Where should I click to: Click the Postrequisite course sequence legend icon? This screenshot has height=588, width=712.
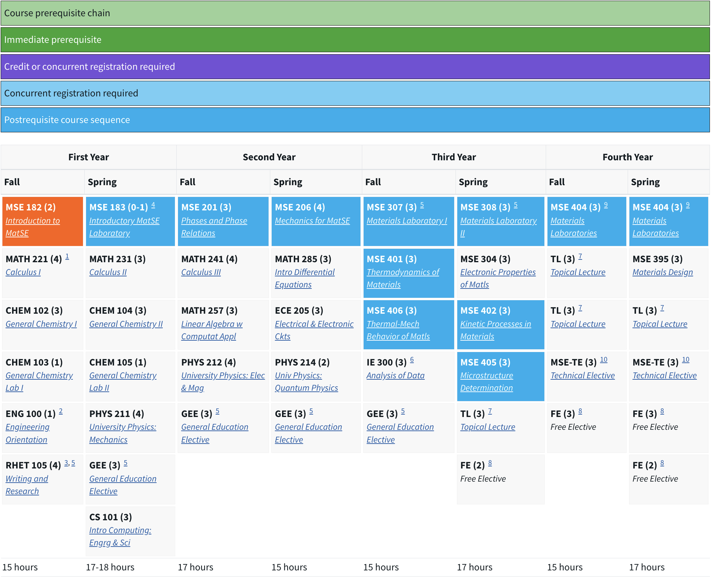point(356,119)
